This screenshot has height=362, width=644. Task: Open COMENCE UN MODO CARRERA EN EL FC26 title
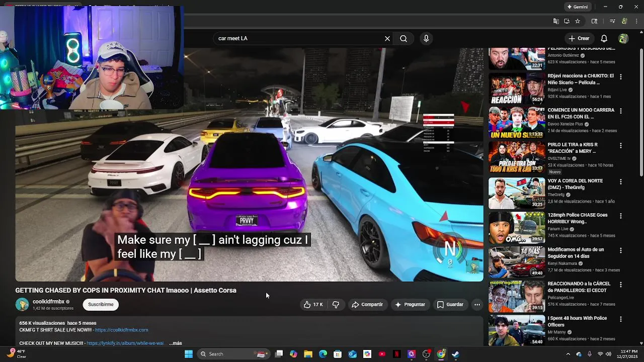coord(581,113)
